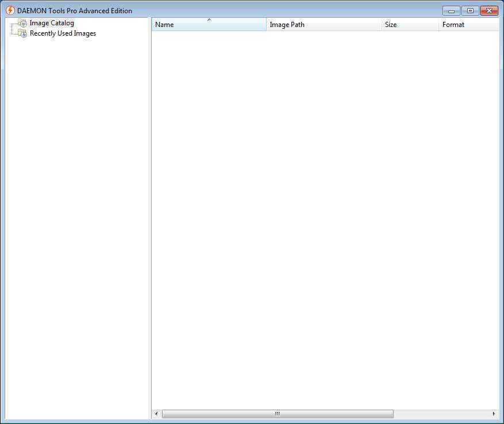504x424 pixels.
Task: Toggle the sort arrow above Name
Action: point(209,20)
